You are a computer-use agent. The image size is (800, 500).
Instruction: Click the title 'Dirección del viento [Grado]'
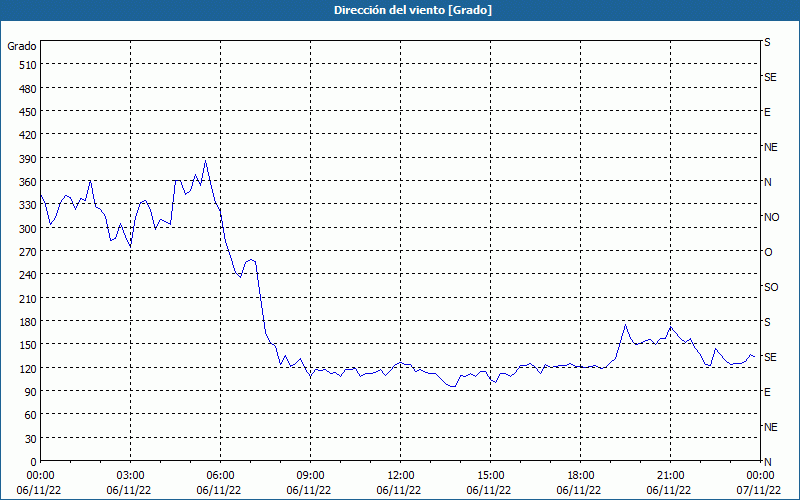413,10
